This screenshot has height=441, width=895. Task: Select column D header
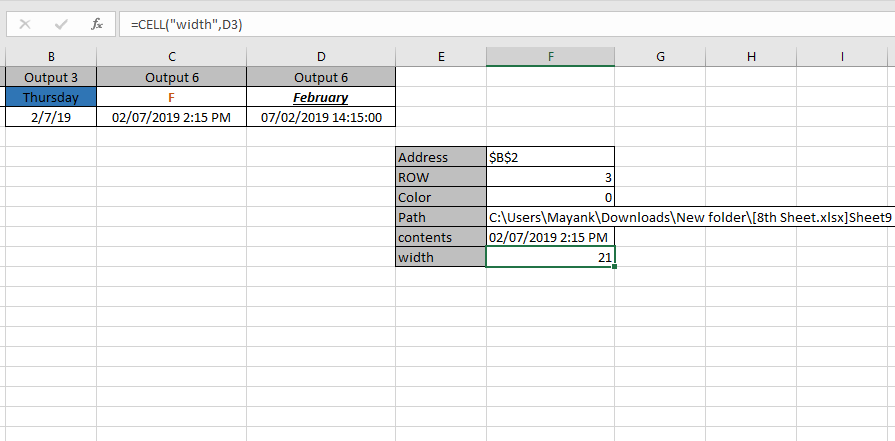[321, 56]
